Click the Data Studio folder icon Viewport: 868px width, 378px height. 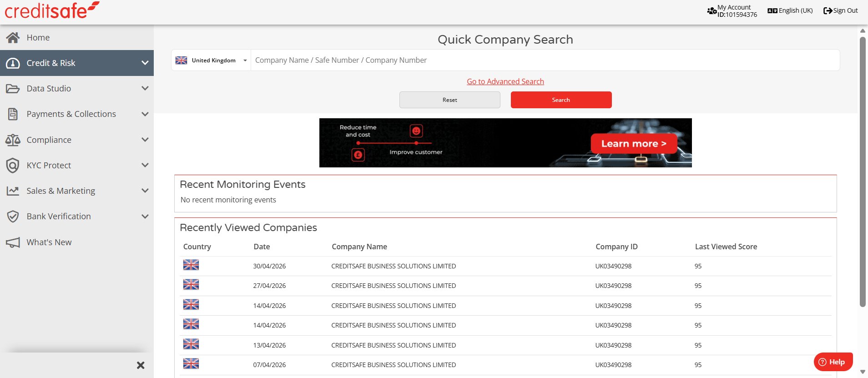point(13,89)
